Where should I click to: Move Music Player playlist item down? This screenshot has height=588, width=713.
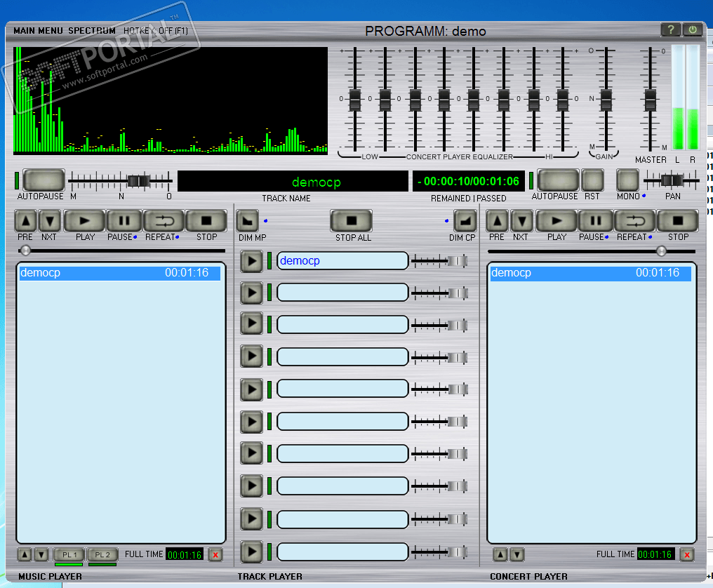41,555
